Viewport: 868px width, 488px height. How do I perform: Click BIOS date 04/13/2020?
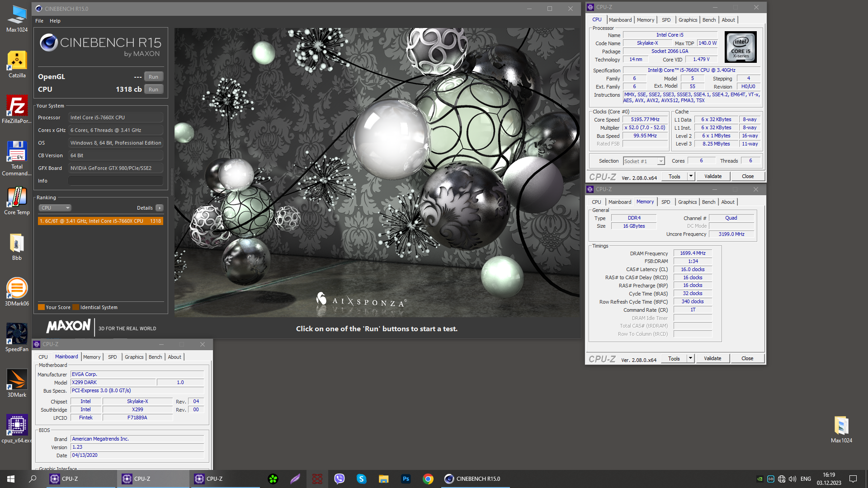click(137, 455)
